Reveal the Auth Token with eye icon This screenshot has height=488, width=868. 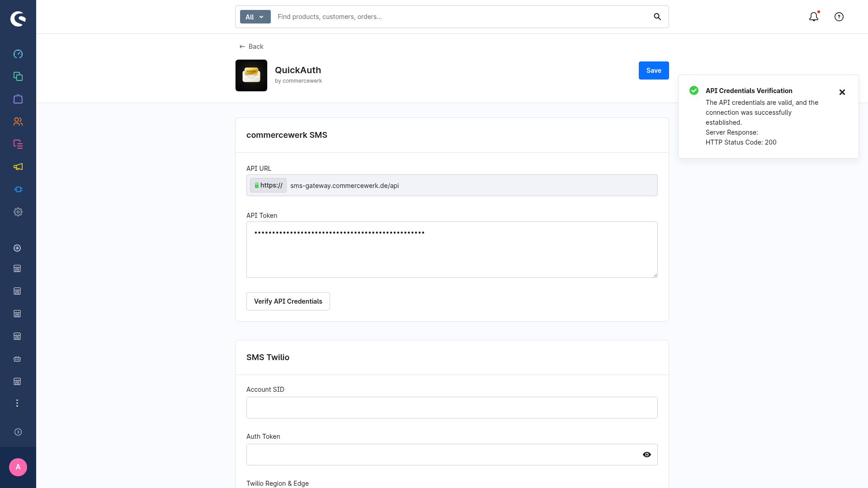pos(647,455)
